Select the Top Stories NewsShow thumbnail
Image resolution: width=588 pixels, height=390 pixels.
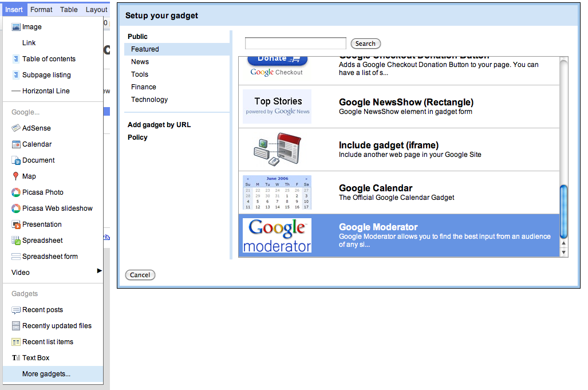pos(277,107)
